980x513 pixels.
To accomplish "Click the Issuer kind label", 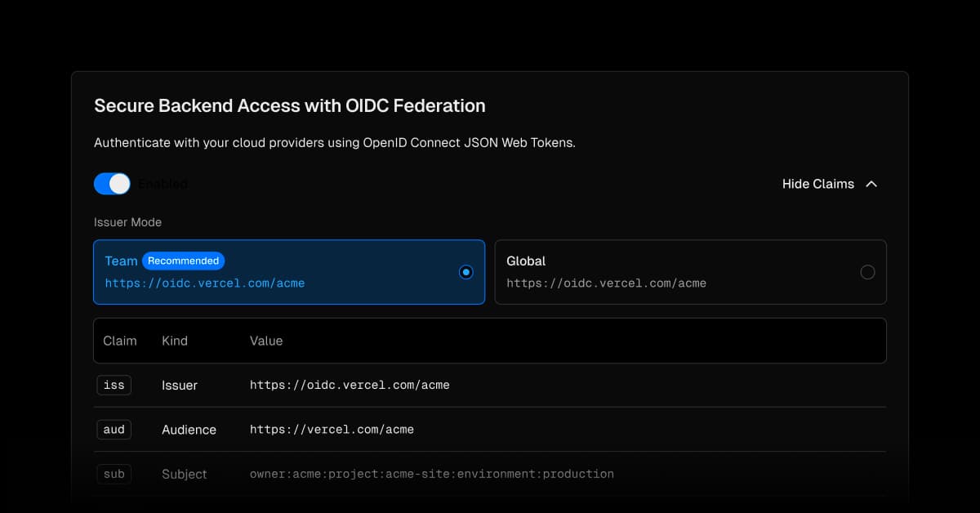I will tap(180, 385).
